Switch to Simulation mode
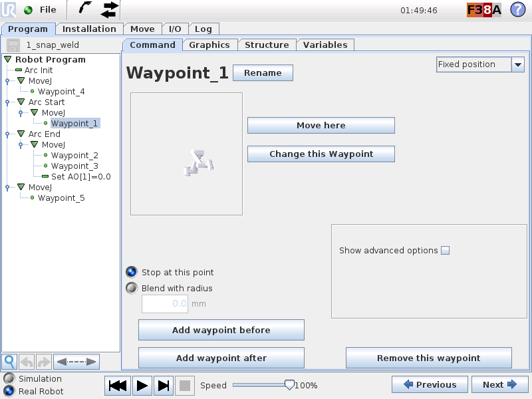Image resolution: width=532 pixels, height=399 pixels. (9, 378)
